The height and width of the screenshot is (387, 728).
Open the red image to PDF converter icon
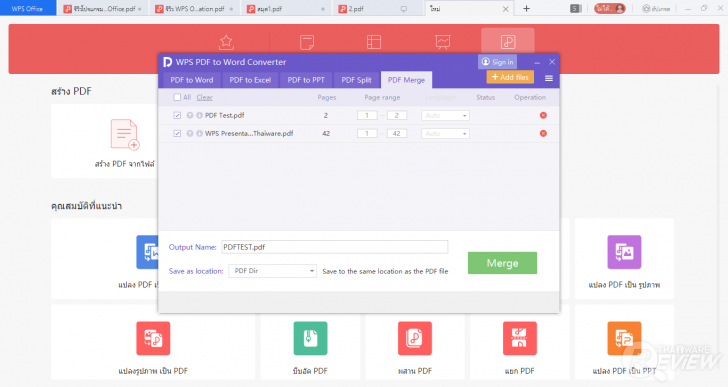(153, 338)
